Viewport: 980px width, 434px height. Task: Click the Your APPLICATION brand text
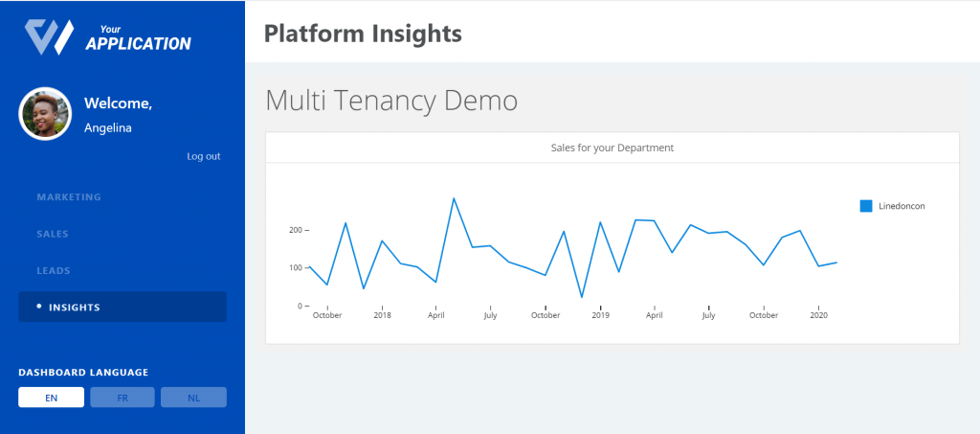pos(138,38)
